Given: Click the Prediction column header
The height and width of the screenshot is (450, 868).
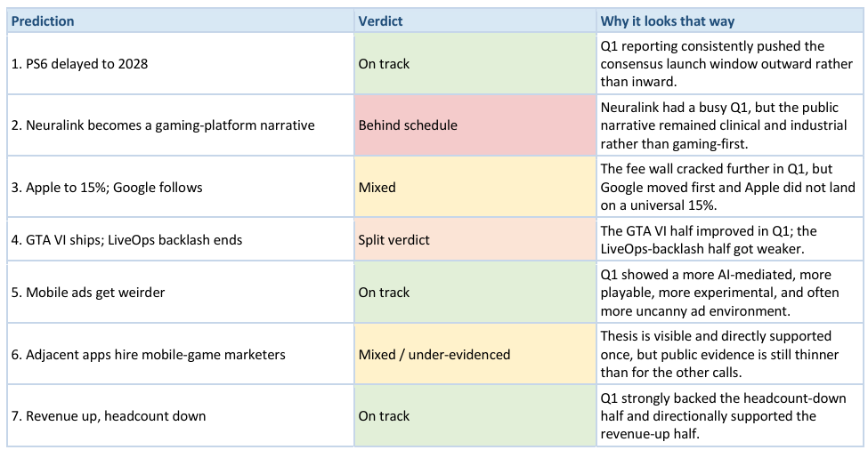Looking at the screenshot, I should click(181, 21).
